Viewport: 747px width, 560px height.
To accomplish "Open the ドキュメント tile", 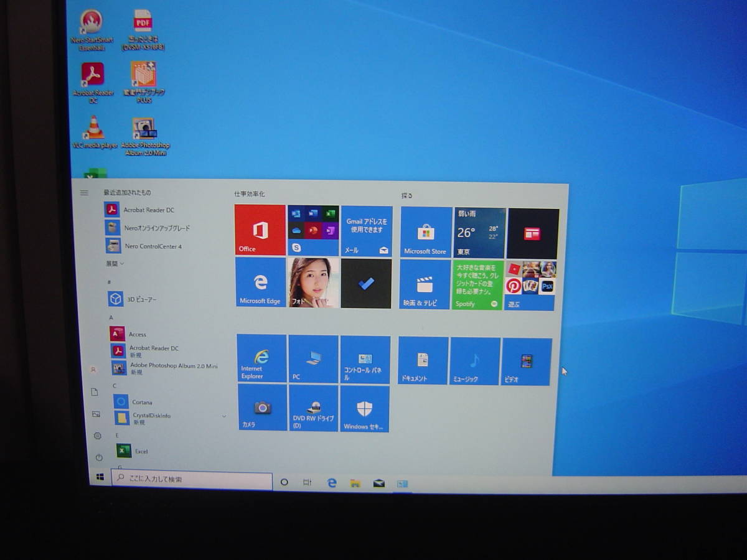I will pos(423,361).
